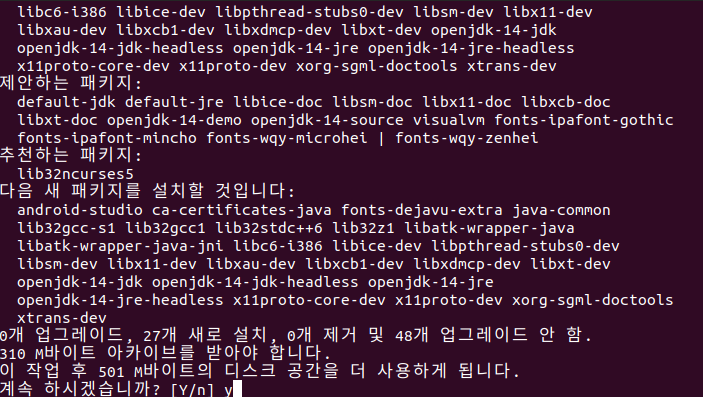Click the android-studio package name
Image resolution: width=703 pixels, height=397 pixels.
80,210
